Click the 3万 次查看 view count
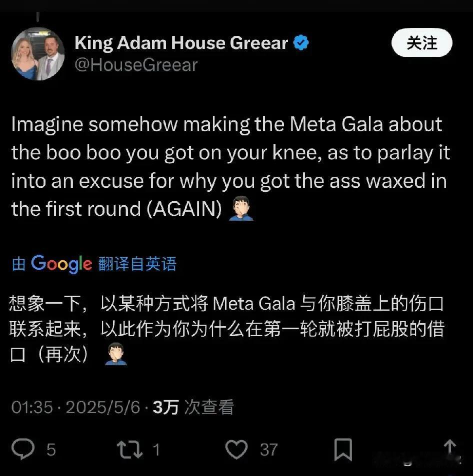The width and height of the screenshot is (473, 476). 193,407
